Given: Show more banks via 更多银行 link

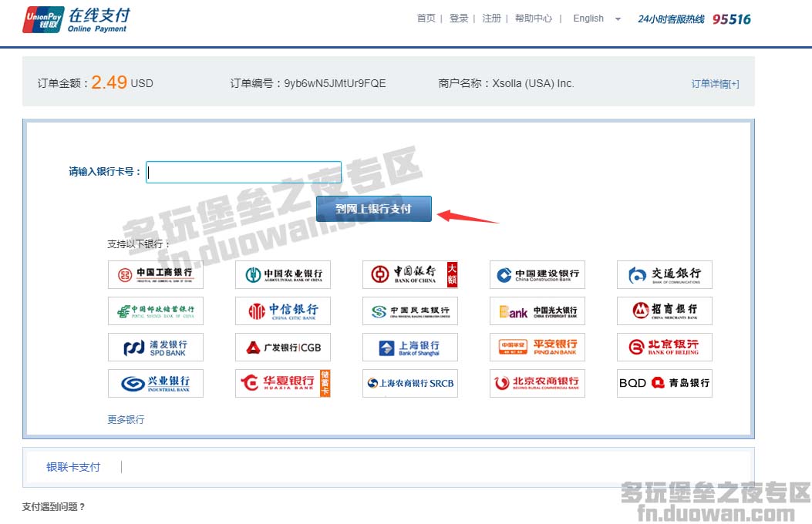Looking at the screenshot, I should (x=126, y=420).
